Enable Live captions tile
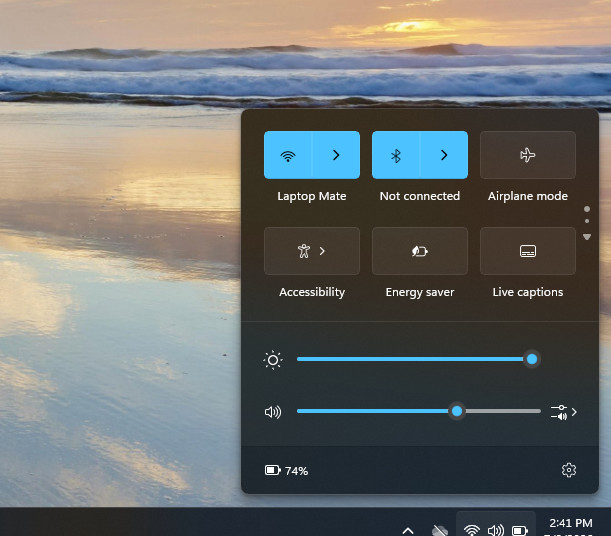The height and width of the screenshot is (536, 611). (528, 251)
